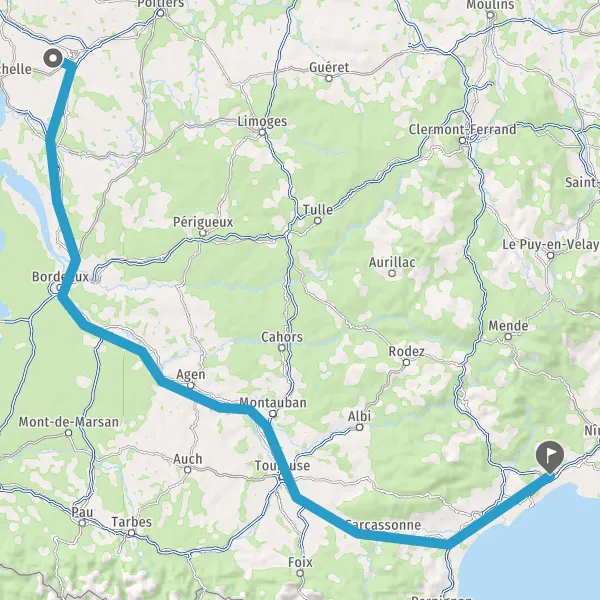The image size is (600, 600).
Task: Click the Mont-de-Marsan label
Action: click(x=69, y=422)
